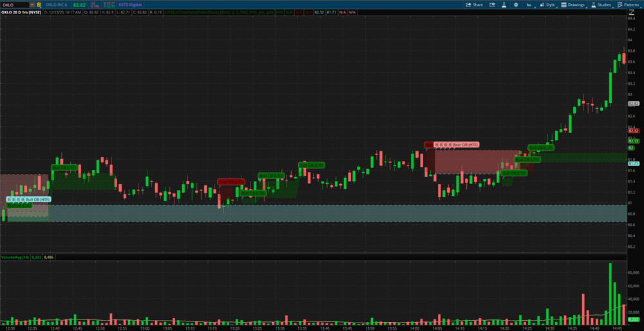Click the Bear OB (HTF) chart label
Image resolution: width=644 pixels, height=331 pixels.
(x=466, y=144)
